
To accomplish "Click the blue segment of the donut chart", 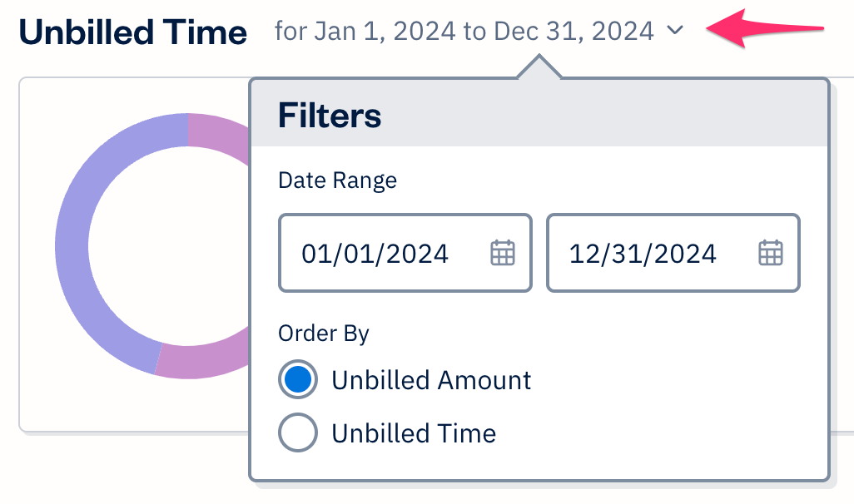I will pyautogui.click(x=77, y=250).
